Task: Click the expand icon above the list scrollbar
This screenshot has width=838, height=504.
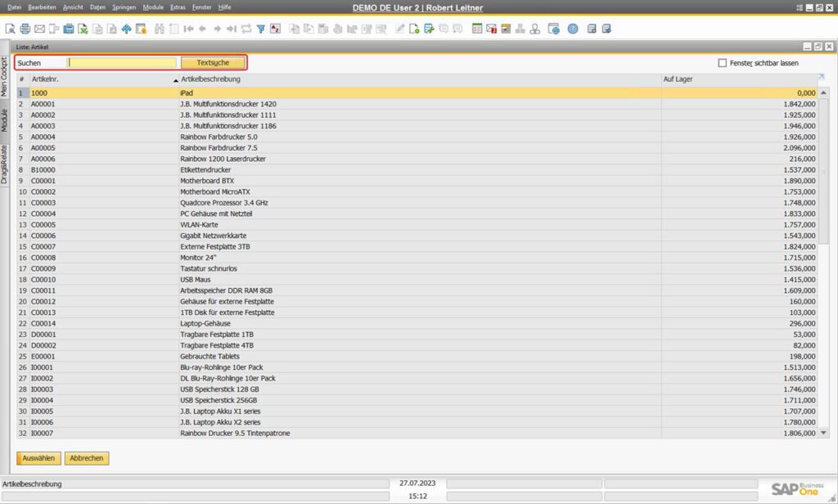Action: [822, 78]
